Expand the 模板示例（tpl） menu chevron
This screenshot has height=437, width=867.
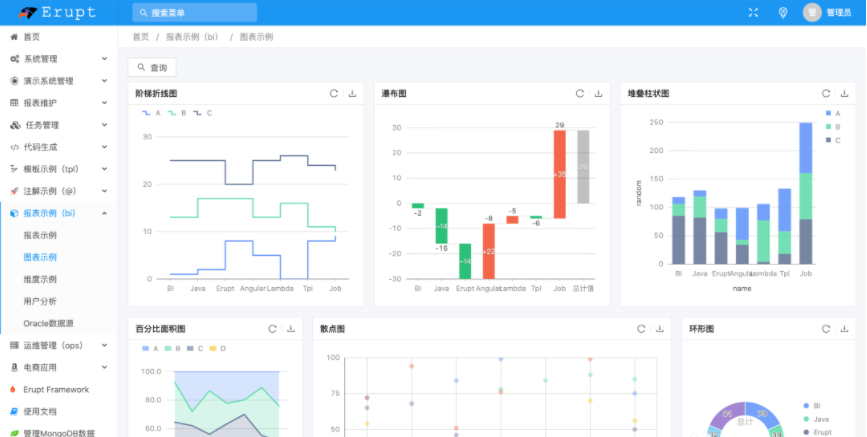(x=105, y=169)
